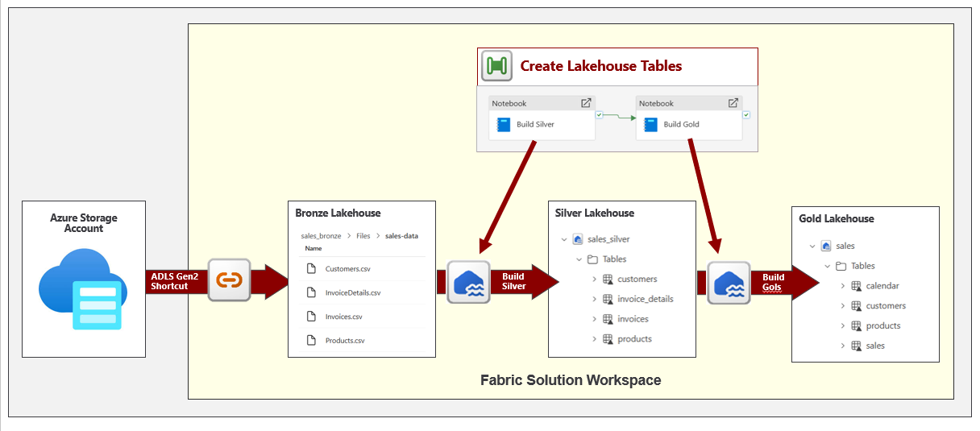Screen dimensions: 980x431
Task: Click the success checkmark on Build Silver activity
Action: coord(599,114)
